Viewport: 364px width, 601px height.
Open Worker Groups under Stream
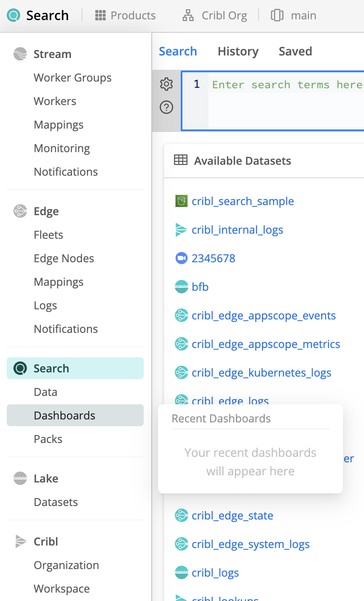coord(73,78)
